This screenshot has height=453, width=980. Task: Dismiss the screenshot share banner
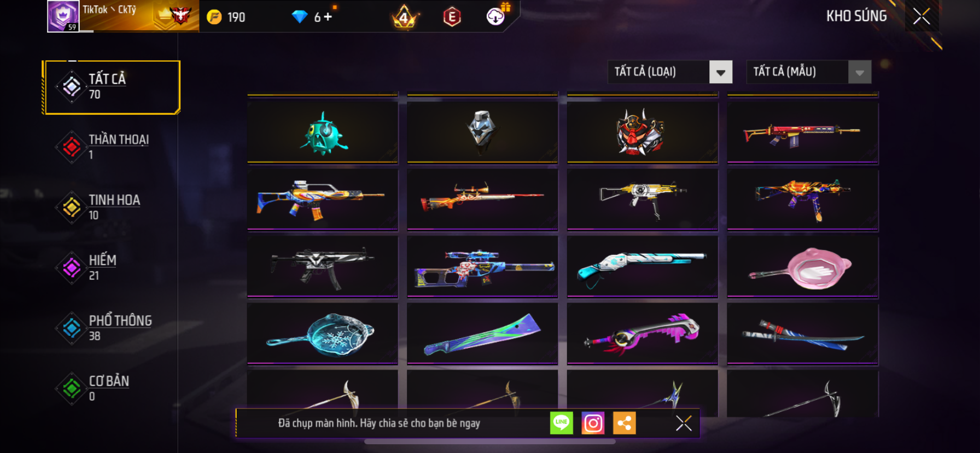[683, 423]
